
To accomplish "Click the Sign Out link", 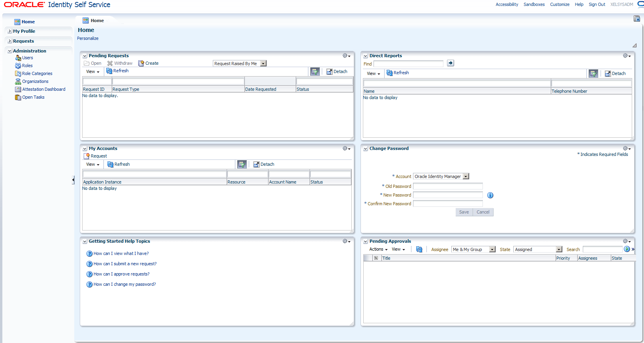I will point(597,4).
